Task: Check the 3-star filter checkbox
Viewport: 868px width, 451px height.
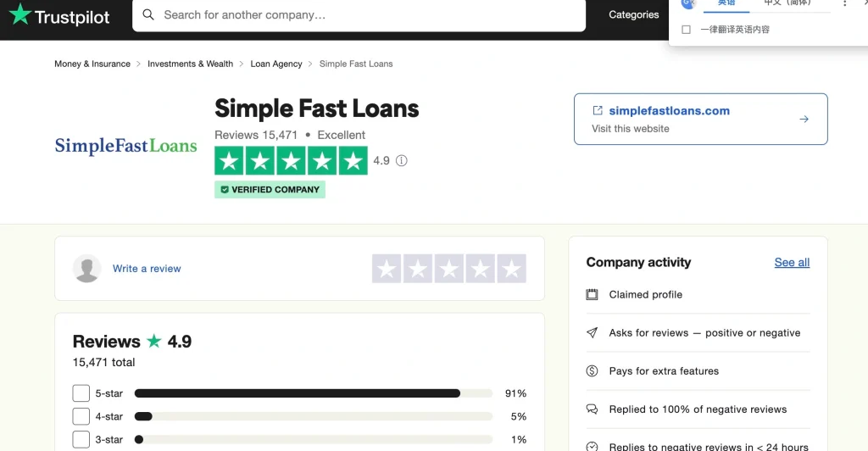Action: tap(81, 439)
